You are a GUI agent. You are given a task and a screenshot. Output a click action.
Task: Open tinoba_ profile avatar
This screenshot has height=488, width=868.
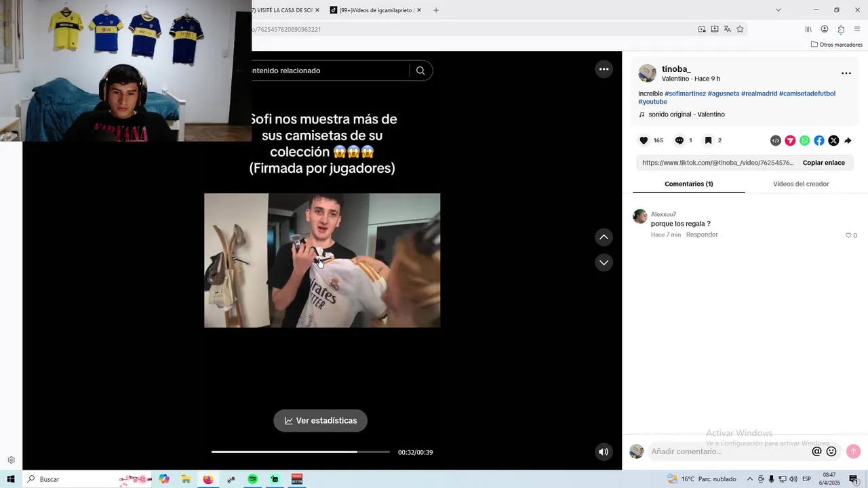pyautogui.click(x=648, y=73)
